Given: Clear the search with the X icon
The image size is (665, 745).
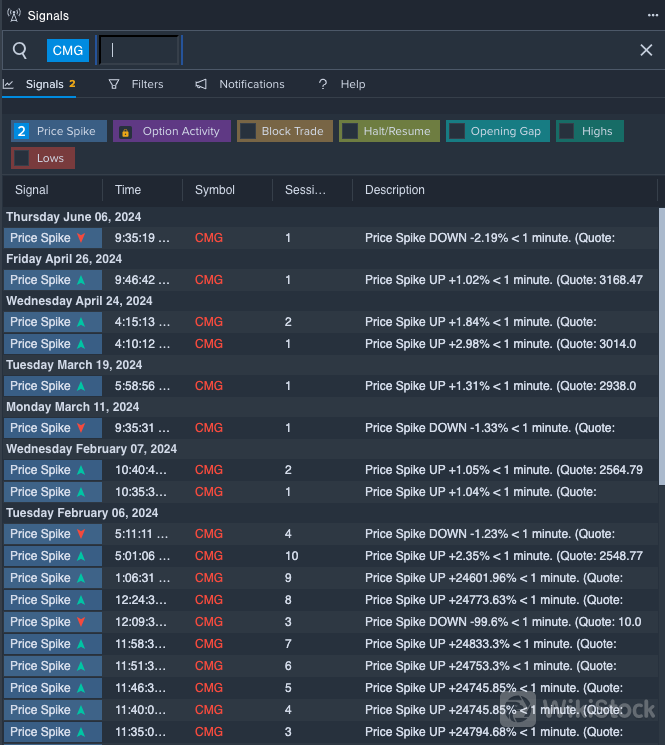Looking at the screenshot, I should (646, 50).
